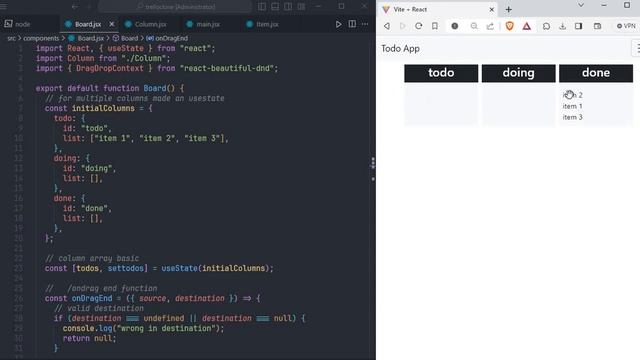Toggle the bottom panel layout icon
640x360 pixels.
pyautogui.click(x=275, y=7)
